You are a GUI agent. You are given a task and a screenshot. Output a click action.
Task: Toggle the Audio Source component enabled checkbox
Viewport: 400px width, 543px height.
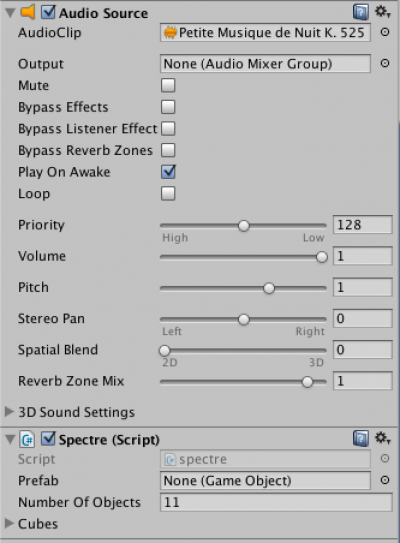click(48, 12)
